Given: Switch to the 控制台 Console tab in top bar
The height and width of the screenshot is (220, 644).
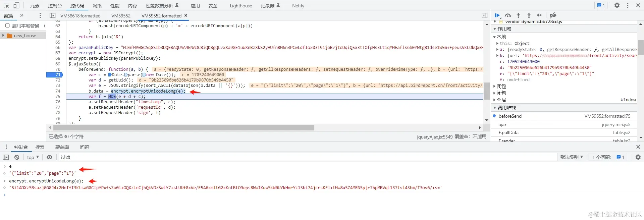Looking at the screenshot, I should (55, 6).
